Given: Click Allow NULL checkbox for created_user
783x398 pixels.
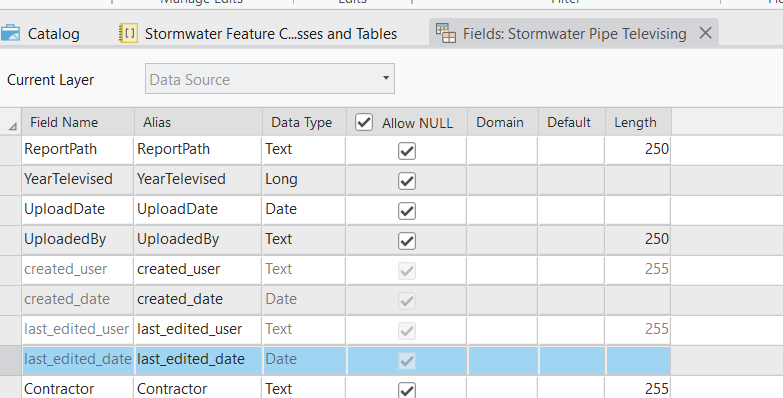Looking at the screenshot, I should pyautogui.click(x=407, y=270).
